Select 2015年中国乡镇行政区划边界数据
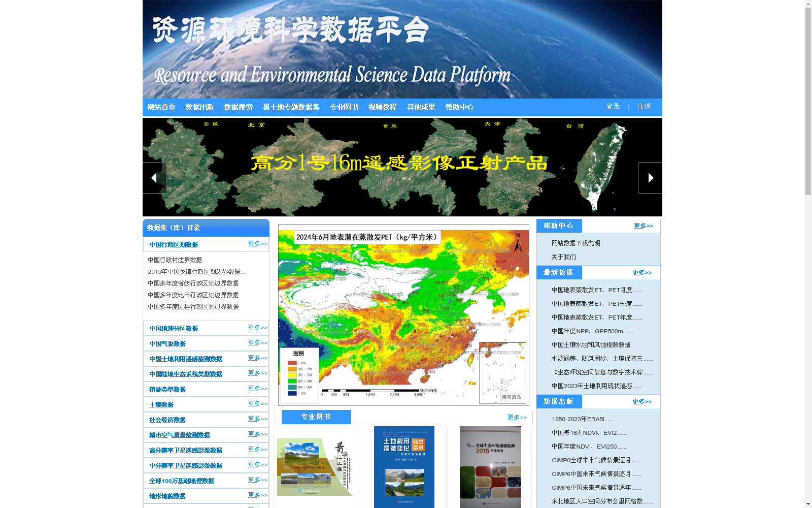 (x=197, y=272)
